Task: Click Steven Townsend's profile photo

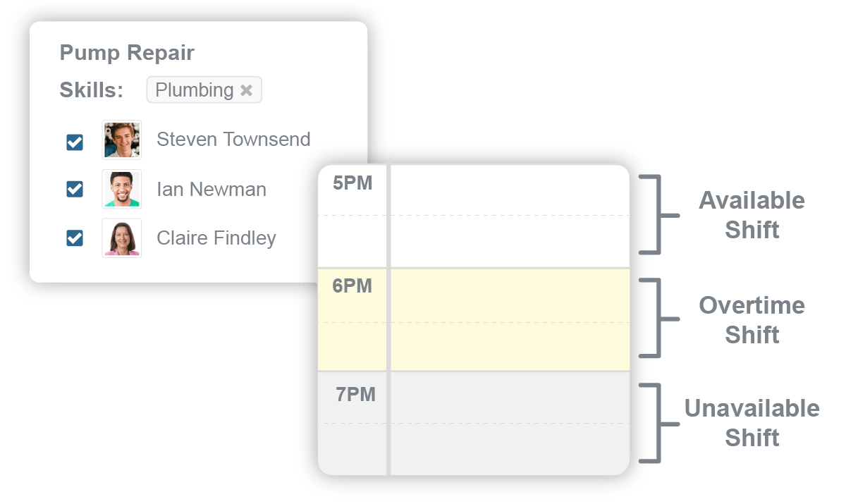Action: [x=121, y=139]
